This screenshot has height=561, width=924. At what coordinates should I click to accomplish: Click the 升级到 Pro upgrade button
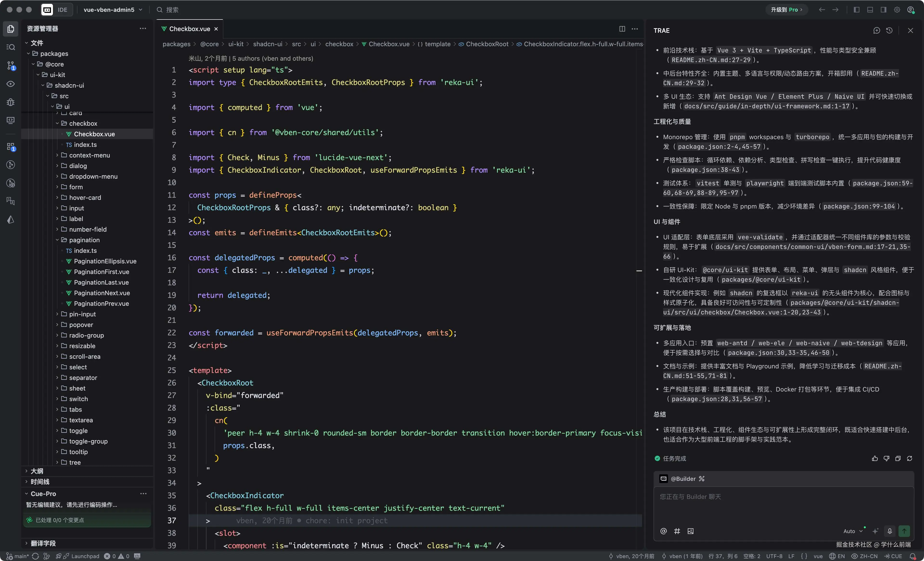point(786,10)
